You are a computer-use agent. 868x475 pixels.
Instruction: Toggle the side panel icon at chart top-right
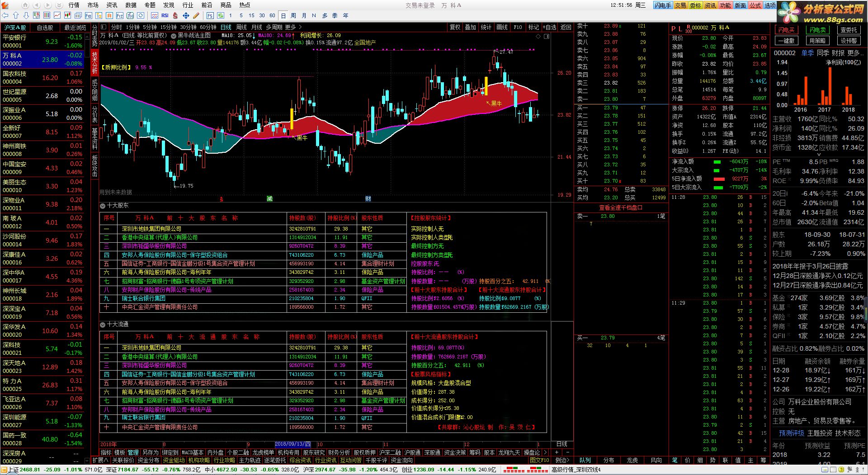[x=547, y=36]
